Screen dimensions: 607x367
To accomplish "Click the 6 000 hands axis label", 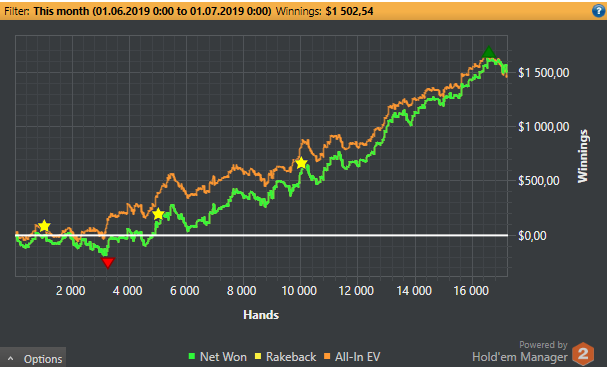I will click(185, 291).
